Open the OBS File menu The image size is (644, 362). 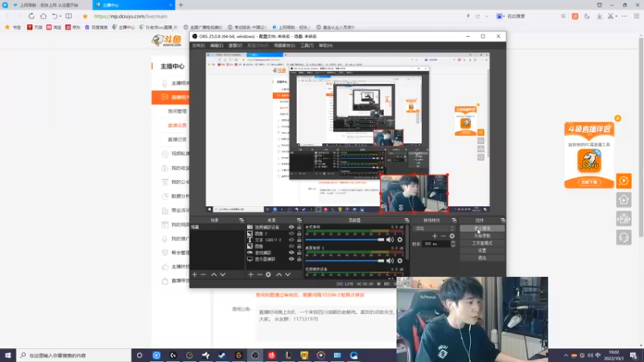point(198,46)
